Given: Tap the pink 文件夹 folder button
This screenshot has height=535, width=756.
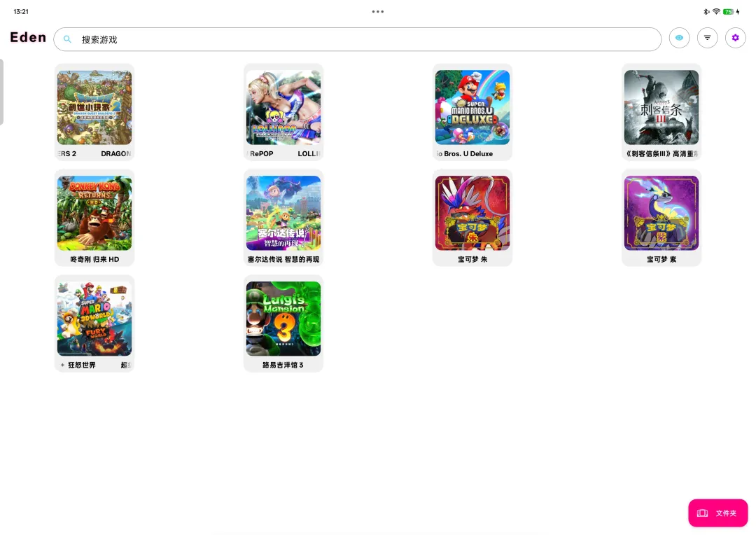Looking at the screenshot, I should (x=718, y=513).
